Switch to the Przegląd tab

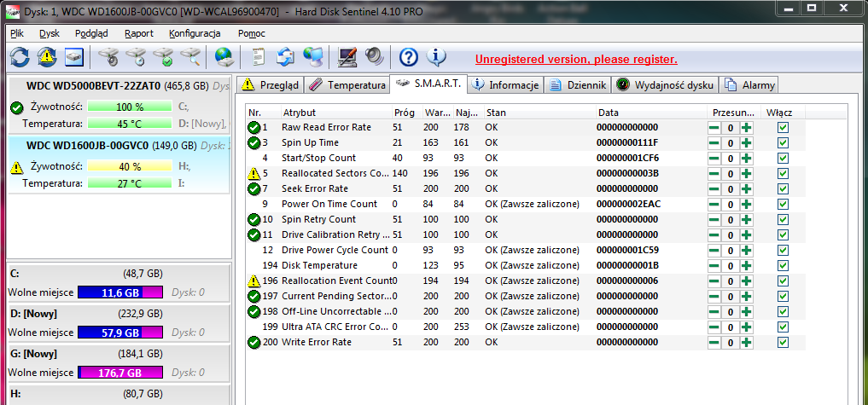click(271, 85)
